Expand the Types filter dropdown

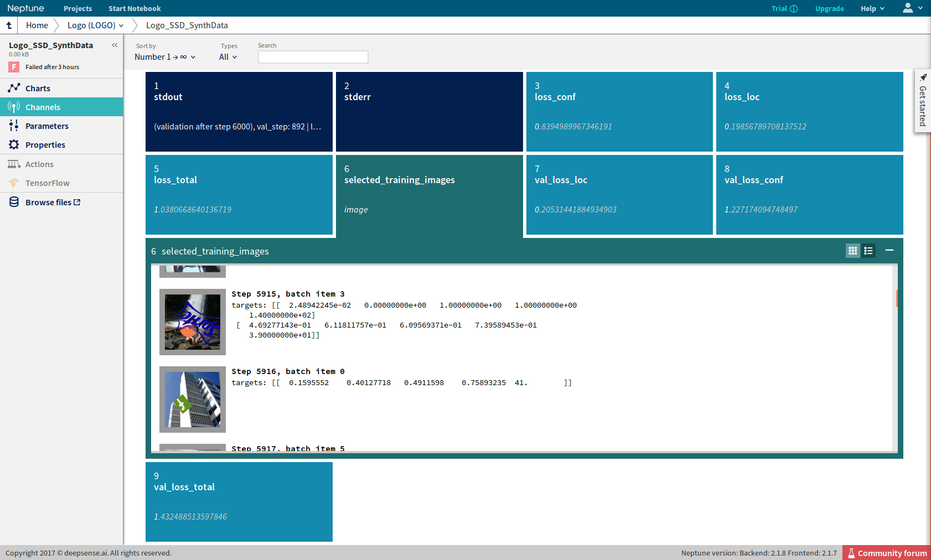click(227, 57)
